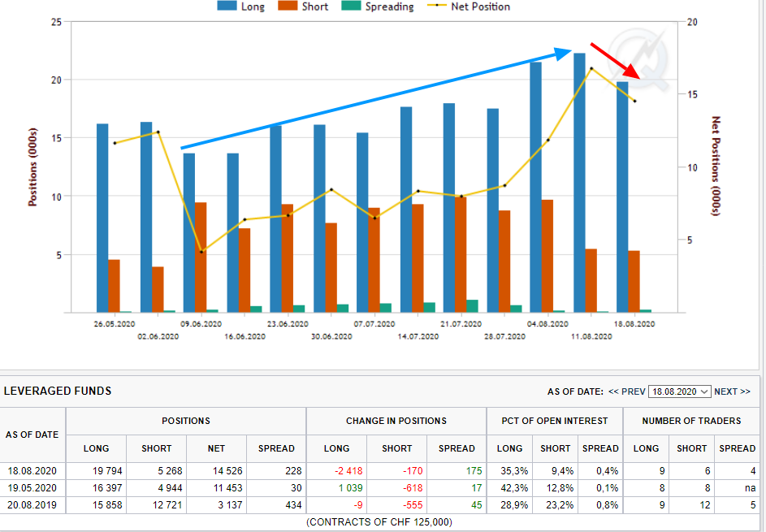
Task: Click the Long bar for 26.05.2020
Action: click(x=102, y=218)
